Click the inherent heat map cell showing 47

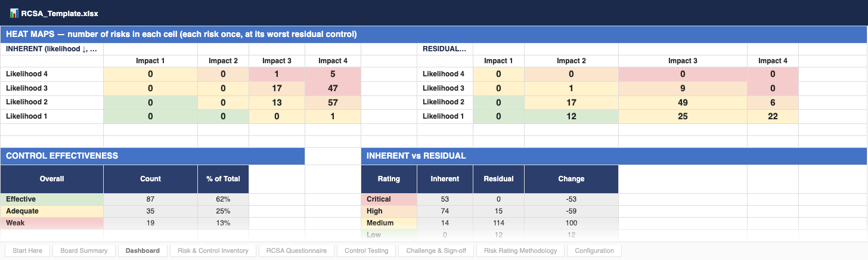tap(333, 88)
